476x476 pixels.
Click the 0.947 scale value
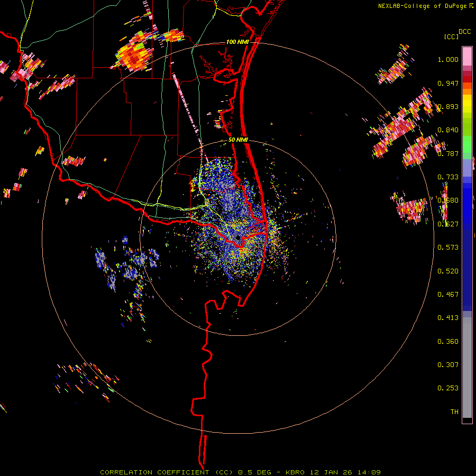click(448, 83)
